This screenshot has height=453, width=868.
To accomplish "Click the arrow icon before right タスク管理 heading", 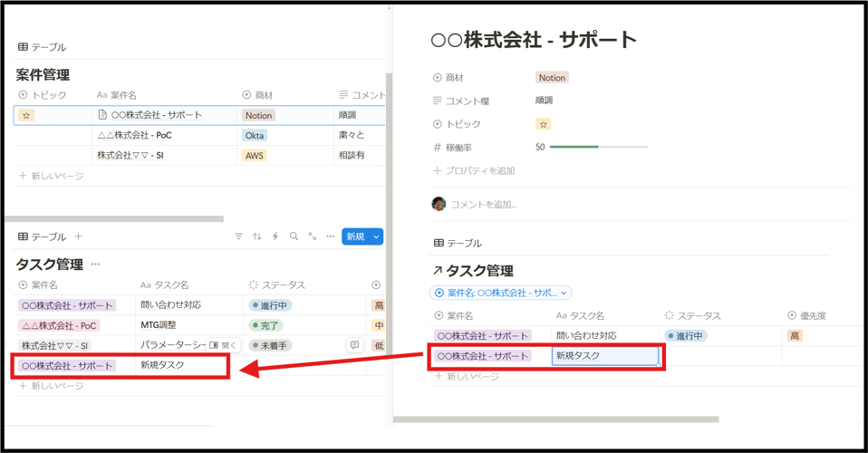I will tap(438, 271).
